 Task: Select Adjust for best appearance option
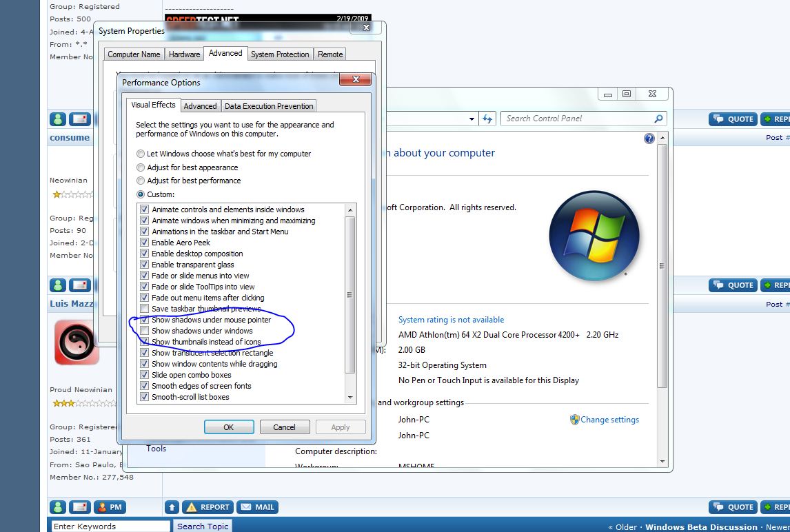[x=141, y=167]
